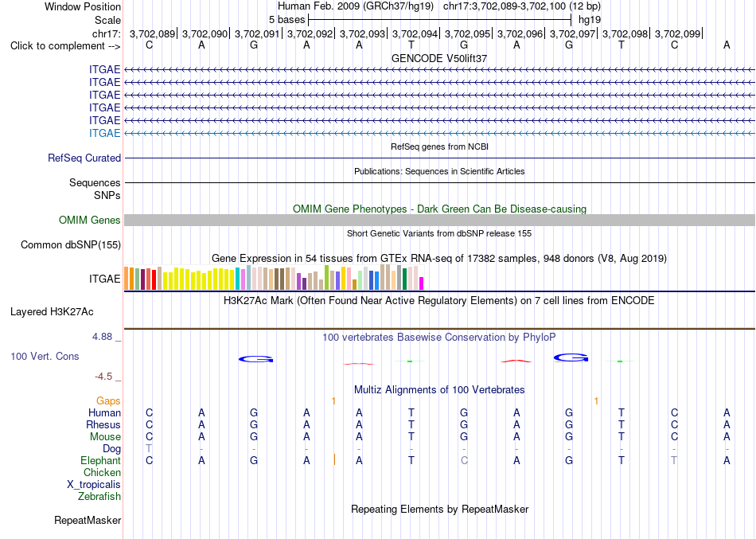Click the 3,702,089 ruler position
This screenshot has width=756, height=539.
click(152, 33)
